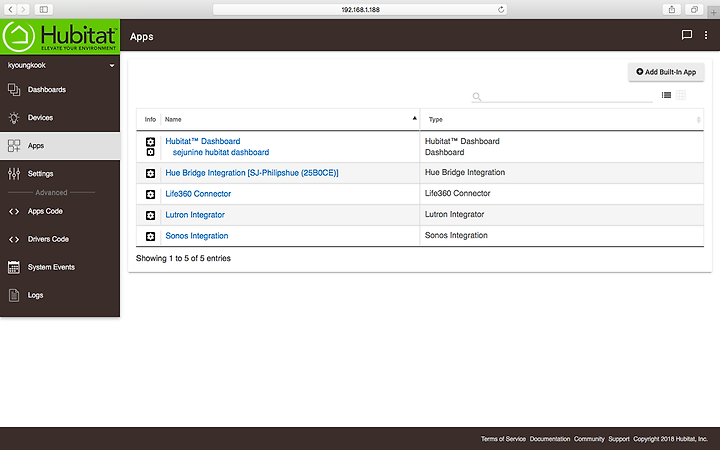Click the browser share icon
This screenshot has width=720, height=450.
click(x=672, y=9)
